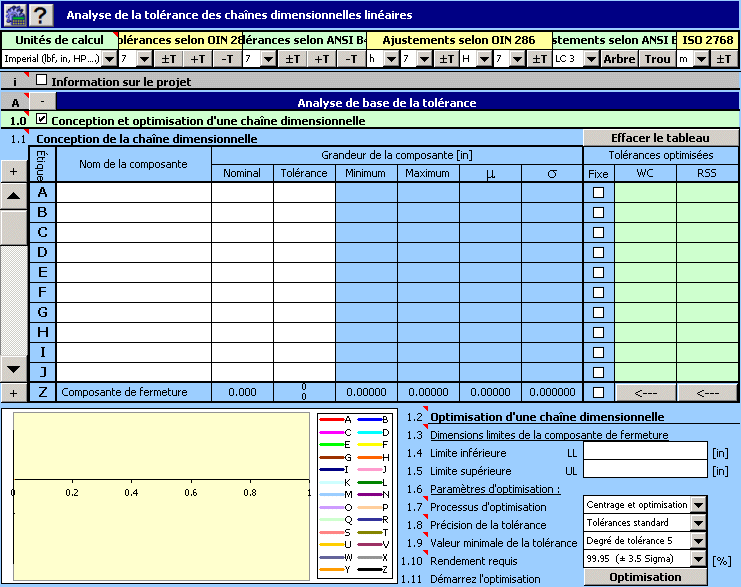This screenshot has height=587, width=741.
Task: Click the RSS column arrow button in row Z
Action: pyautogui.click(x=707, y=393)
